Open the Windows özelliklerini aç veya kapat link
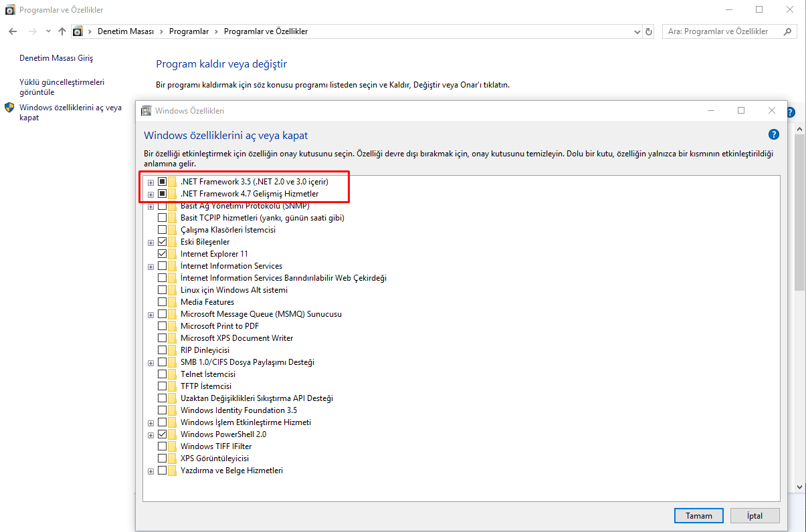The image size is (806, 532). 71,112
